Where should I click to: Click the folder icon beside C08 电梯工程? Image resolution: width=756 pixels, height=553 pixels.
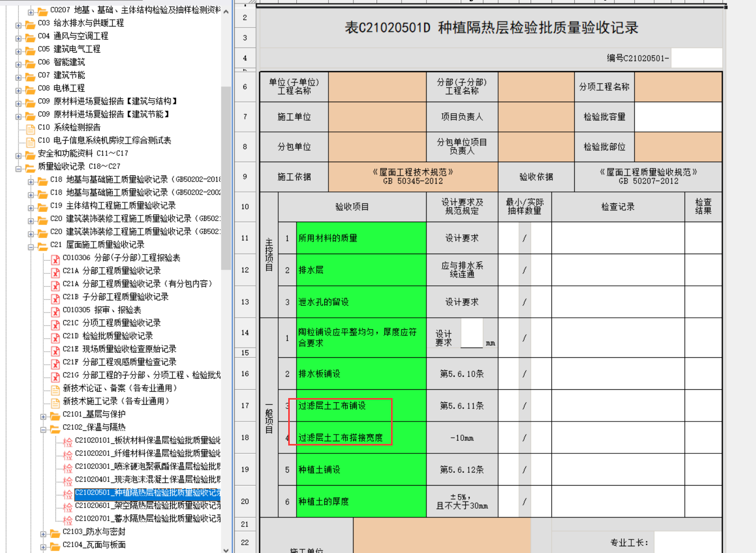(31, 89)
